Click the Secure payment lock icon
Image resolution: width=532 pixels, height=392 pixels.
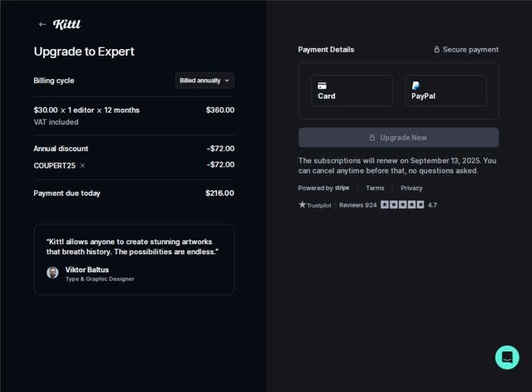click(x=436, y=50)
